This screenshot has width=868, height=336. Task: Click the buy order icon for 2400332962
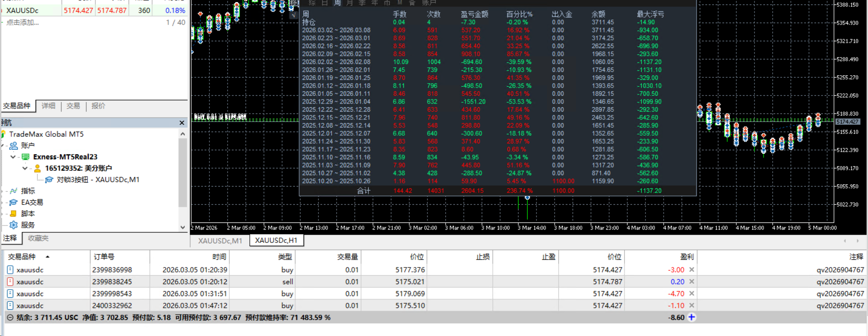10,306
